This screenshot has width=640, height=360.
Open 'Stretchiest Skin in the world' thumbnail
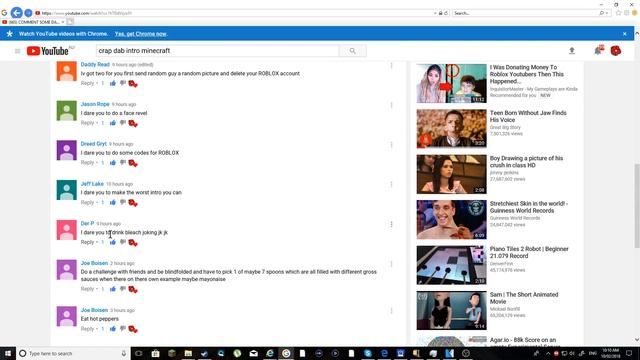tap(451, 220)
